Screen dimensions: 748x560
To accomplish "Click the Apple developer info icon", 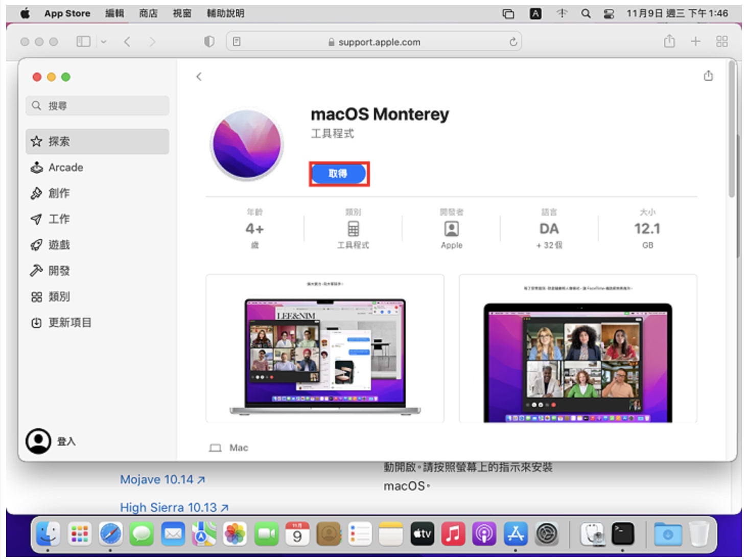I will (x=452, y=228).
